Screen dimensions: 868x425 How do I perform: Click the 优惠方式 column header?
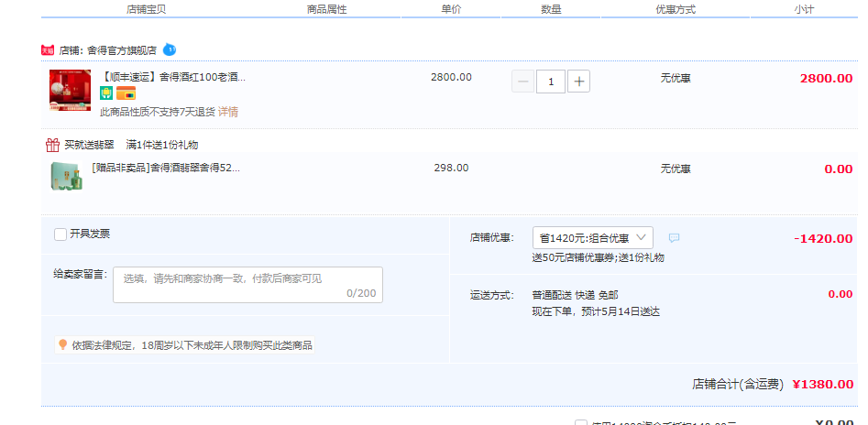676,9
